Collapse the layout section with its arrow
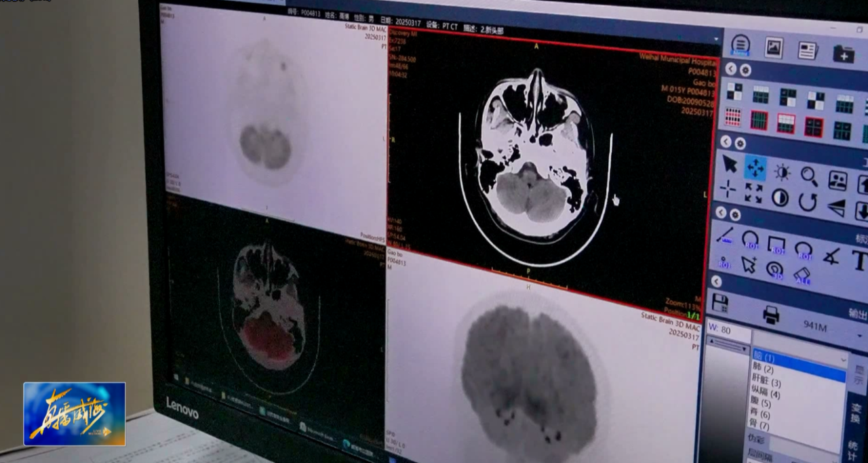This screenshot has height=463, width=868. click(730, 68)
